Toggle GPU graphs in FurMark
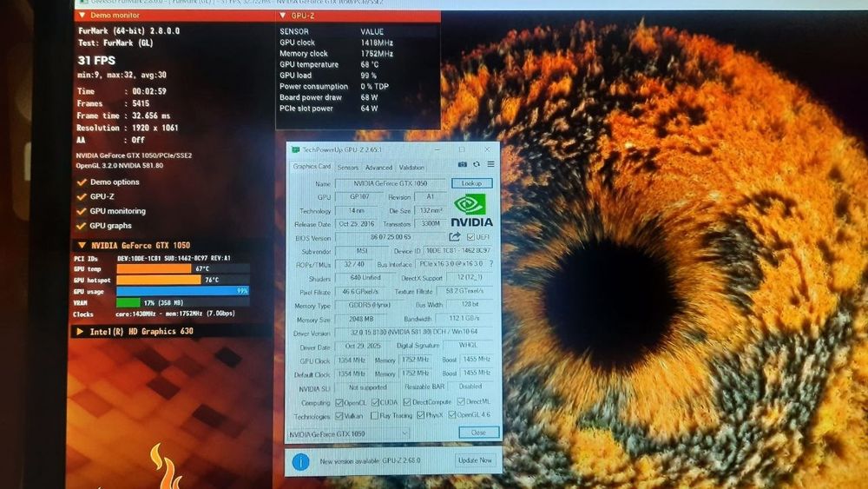This screenshot has height=489, width=868. click(82, 226)
